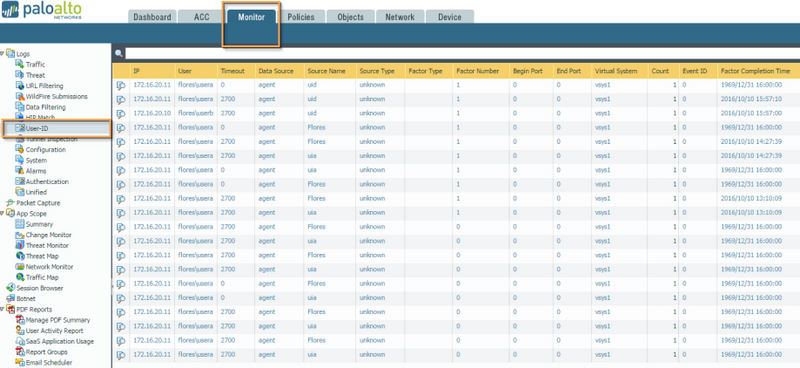Viewport: 800px width, 368px height.
Task: Open Data Filtering logs icon
Action: (x=19, y=107)
